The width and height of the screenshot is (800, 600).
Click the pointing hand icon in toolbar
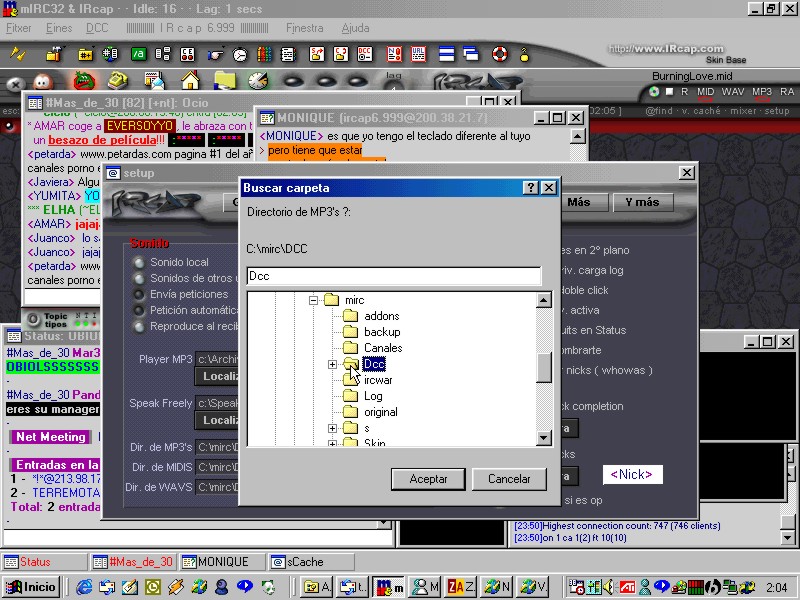216,54
